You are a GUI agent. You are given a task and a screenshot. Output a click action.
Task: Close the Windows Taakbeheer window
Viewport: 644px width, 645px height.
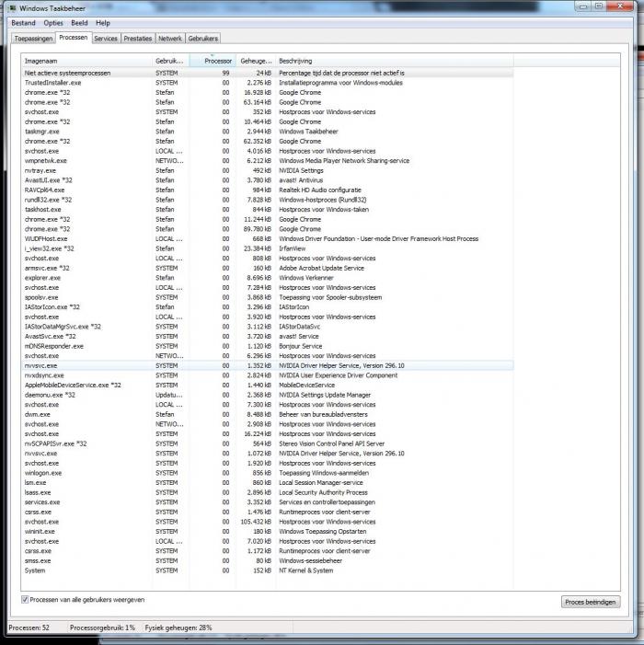pyautogui.click(x=620, y=6)
